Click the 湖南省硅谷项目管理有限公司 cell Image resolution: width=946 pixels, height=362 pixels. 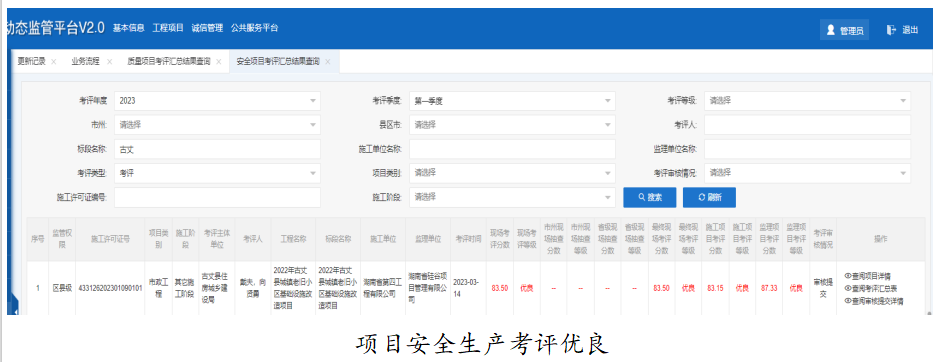428,288
